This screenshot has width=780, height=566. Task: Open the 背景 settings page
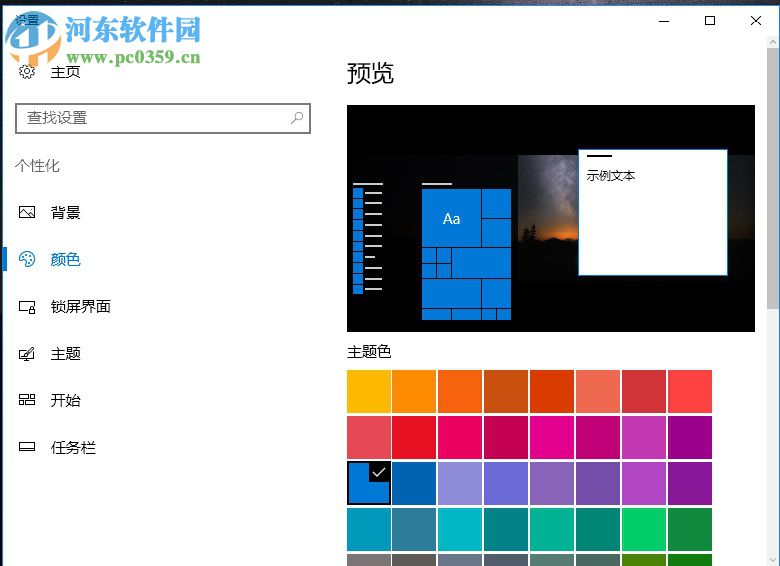click(x=65, y=213)
